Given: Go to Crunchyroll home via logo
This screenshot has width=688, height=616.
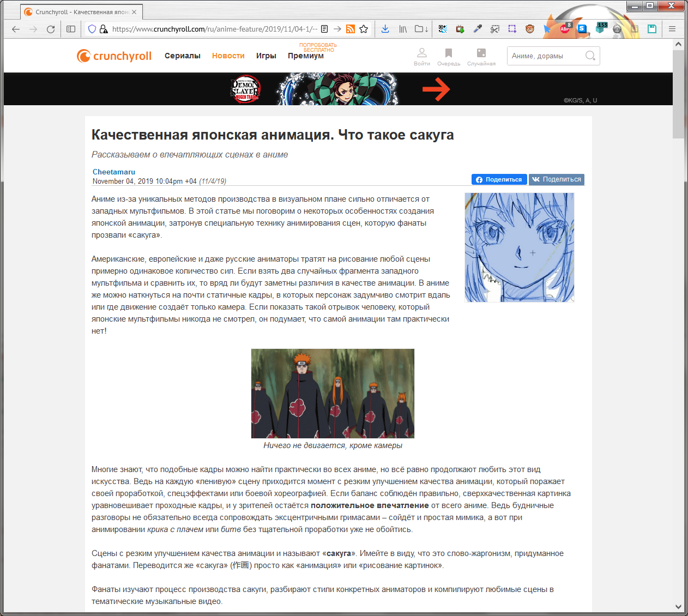Looking at the screenshot, I should (x=114, y=56).
